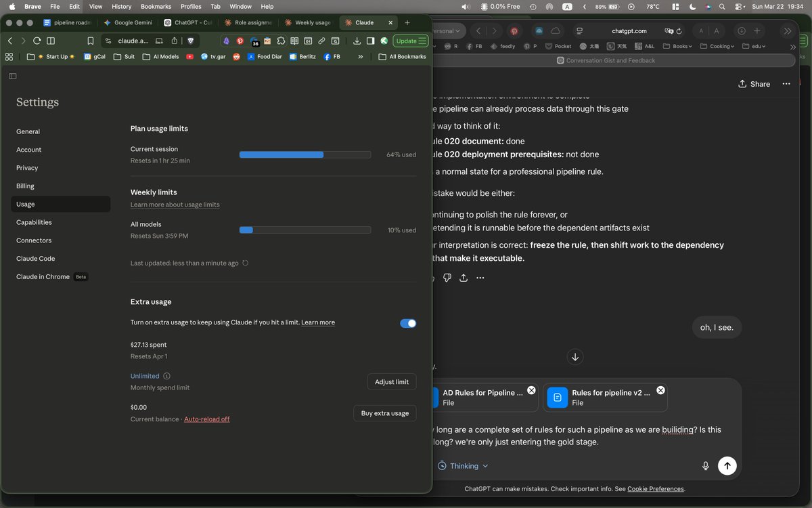Select Account in Settings menu
Screen dimensions: 812x508
coord(60,150)
